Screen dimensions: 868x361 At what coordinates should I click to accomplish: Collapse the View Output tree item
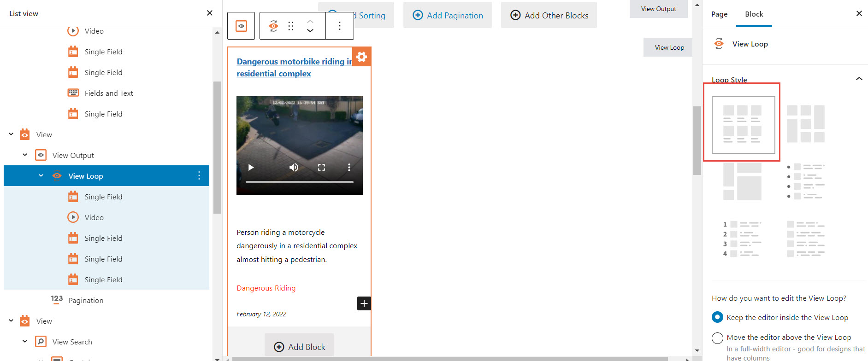pyautogui.click(x=25, y=155)
